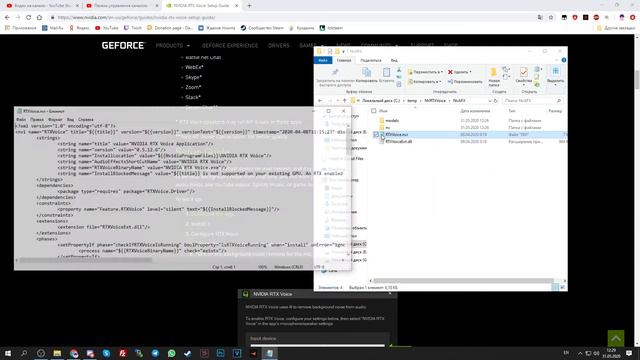Open the Notepad Help menu
The height and width of the screenshot is (360, 640).
86,120
